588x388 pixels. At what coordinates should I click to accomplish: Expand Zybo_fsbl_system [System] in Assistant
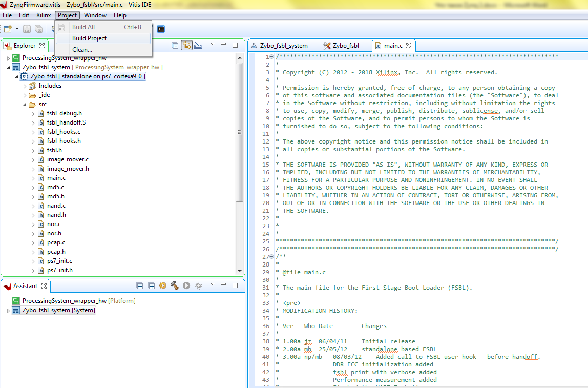(x=8, y=311)
